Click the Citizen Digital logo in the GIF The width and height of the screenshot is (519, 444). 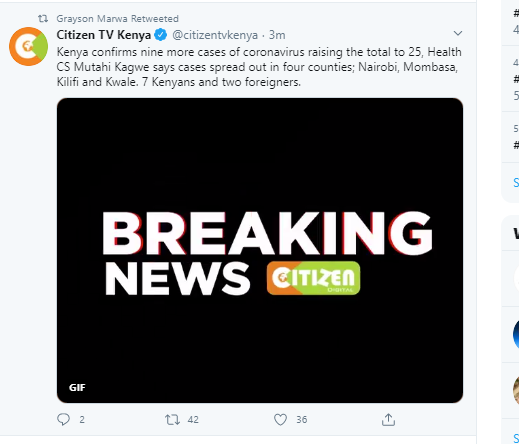[x=313, y=278]
